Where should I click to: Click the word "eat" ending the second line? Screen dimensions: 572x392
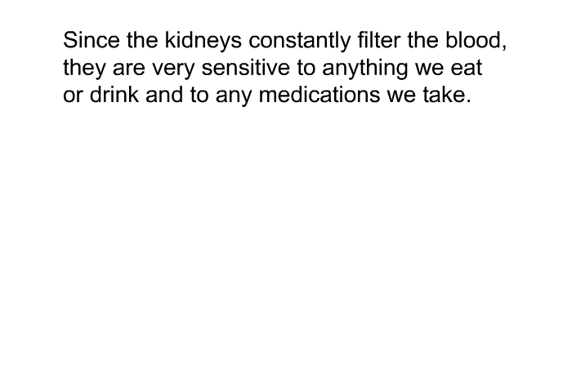pos(467,68)
